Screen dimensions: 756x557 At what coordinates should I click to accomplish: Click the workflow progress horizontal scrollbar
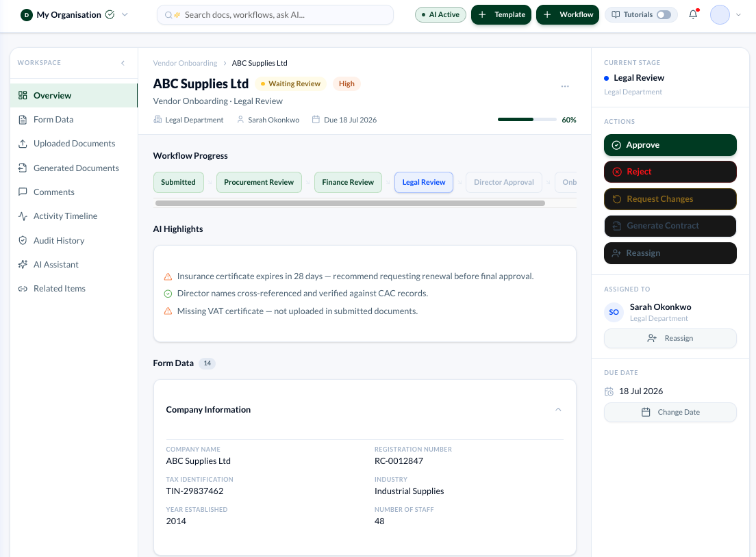(350, 203)
